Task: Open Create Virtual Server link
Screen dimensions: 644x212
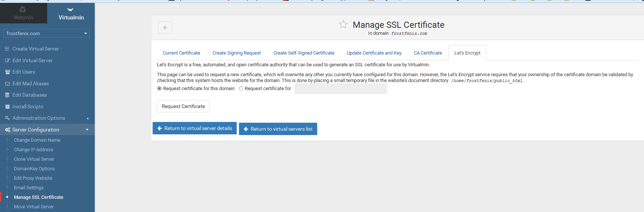Action: [35, 49]
